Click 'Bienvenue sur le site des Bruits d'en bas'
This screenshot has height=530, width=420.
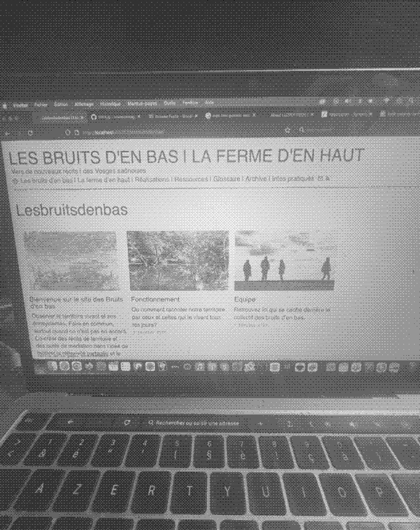[x=76, y=303]
